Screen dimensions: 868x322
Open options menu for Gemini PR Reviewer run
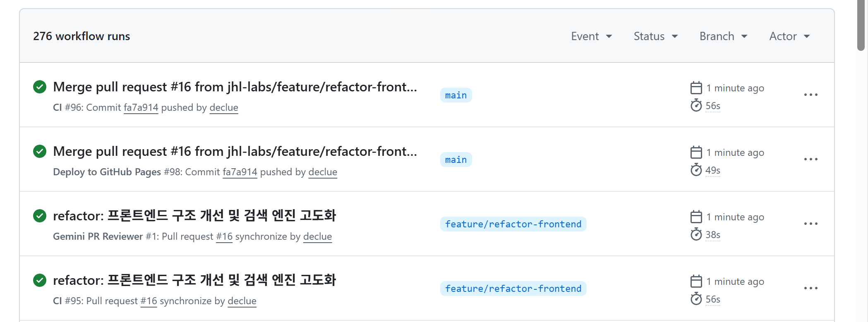810,224
